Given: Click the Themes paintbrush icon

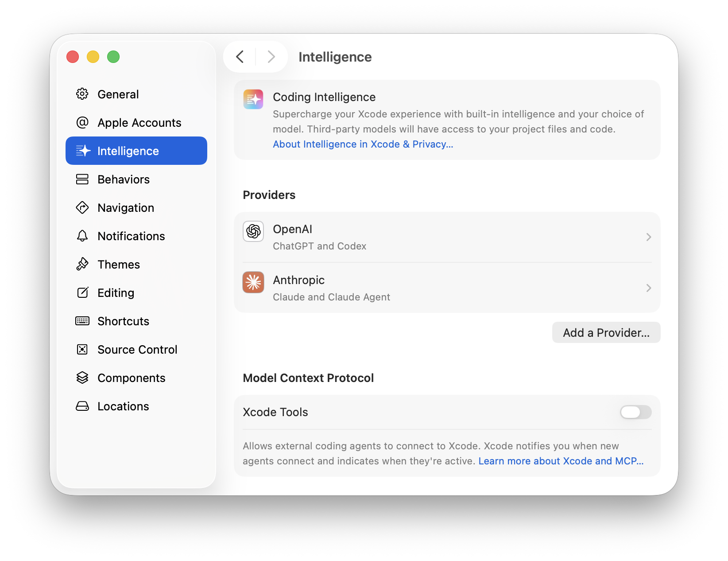Looking at the screenshot, I should click(x=82, y=264).
